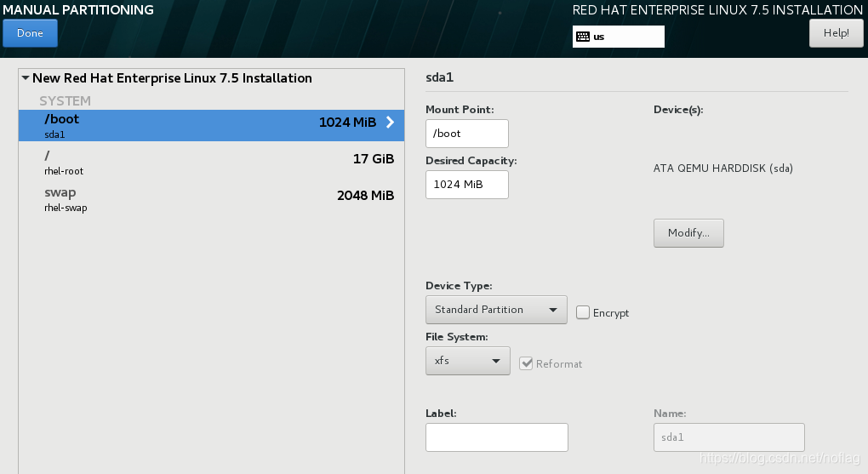Focus the Desired Capacity input field
The image size is (868, 474).
(x=467, y=185)
